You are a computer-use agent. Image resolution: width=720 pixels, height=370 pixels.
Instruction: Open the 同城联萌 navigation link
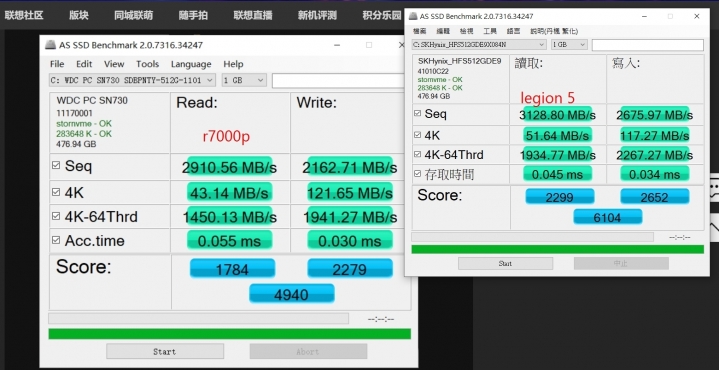134,15
